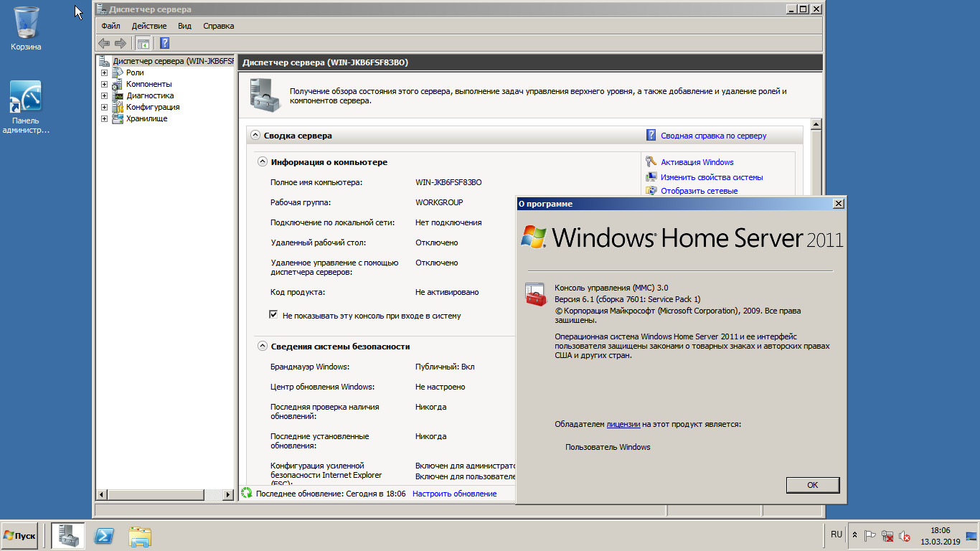This screenshot has height=551, width=980.
Task: Click muted volume tray icon
Action: 905,535
